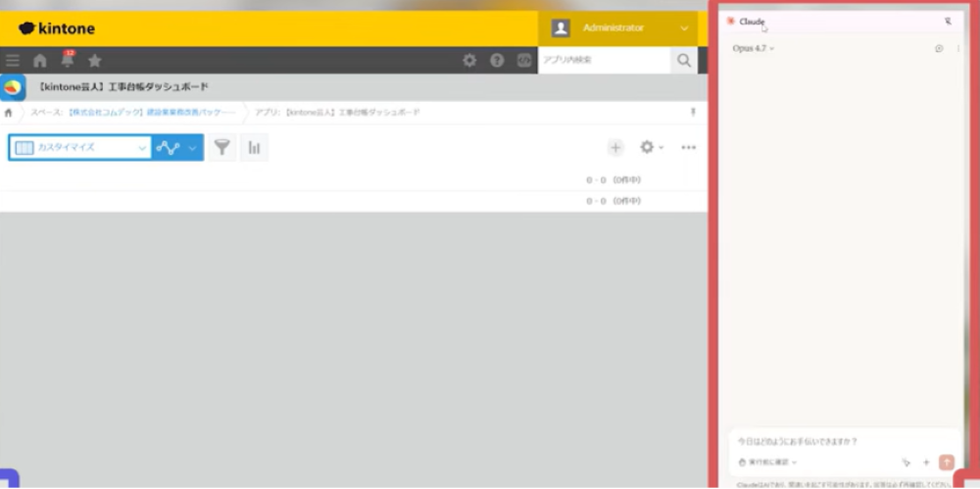Expand the Administrator account menu

click(x=684, y=28)
